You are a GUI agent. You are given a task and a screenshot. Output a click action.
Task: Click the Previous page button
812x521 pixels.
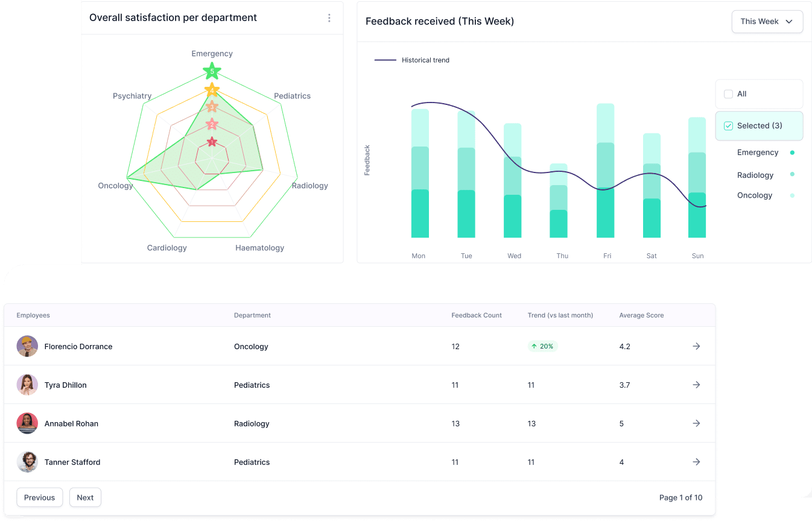40,497
